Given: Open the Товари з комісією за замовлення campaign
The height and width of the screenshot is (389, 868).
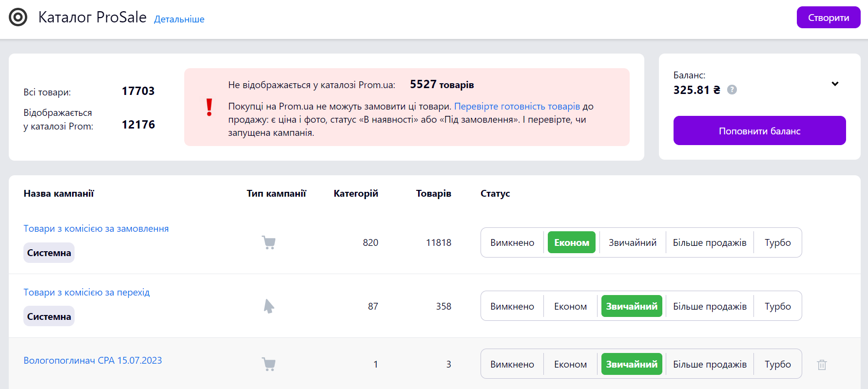Looking at the screenshot, I should pos(96,229).
